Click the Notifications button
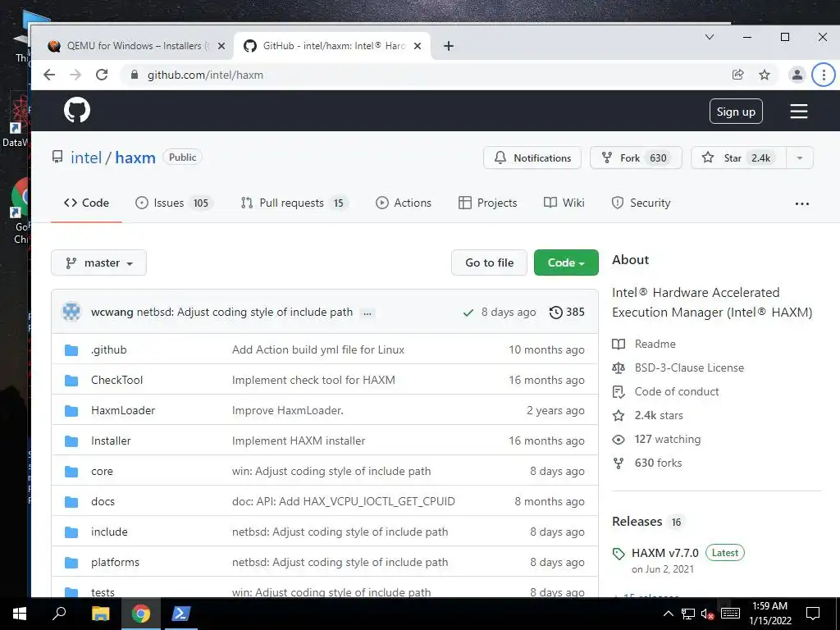840x630 pixels. pyautogui.click(x=532, y=157)
